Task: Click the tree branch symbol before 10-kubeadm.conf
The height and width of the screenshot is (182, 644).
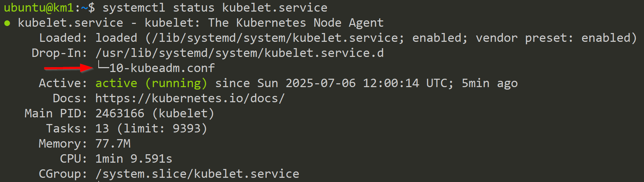Action: [x=103, y=66]
